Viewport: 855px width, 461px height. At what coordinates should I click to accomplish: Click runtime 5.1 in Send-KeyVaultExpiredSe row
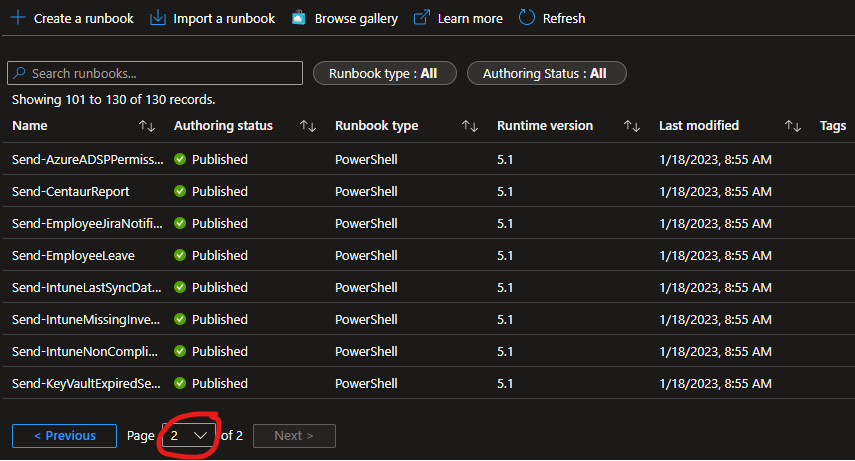(x=504, y=384)
